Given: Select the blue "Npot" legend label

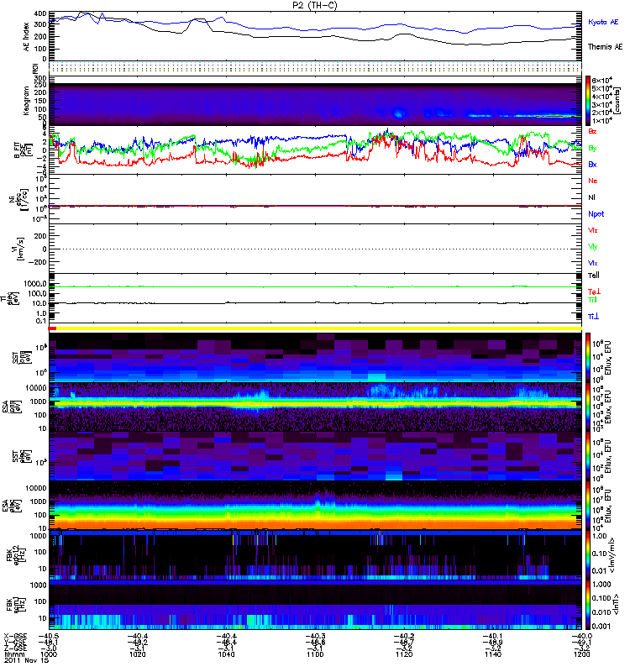Looking at the screenshot, I should pos(596,214).
